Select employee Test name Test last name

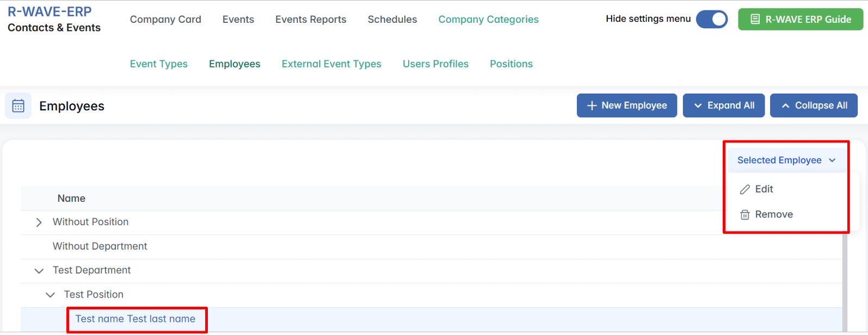tap(136, 319)
